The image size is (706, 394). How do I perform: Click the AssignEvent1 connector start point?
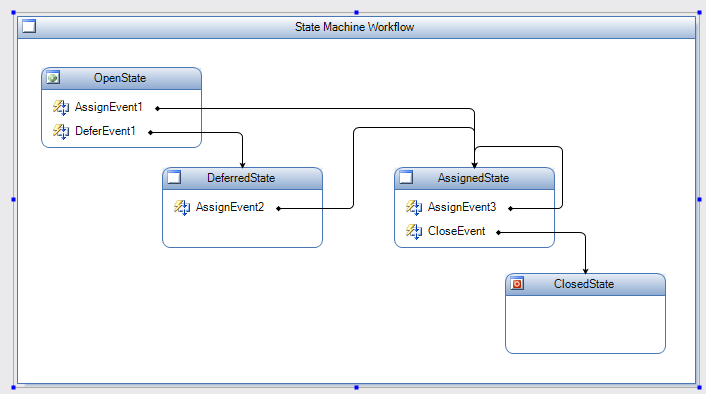point(157,109)
